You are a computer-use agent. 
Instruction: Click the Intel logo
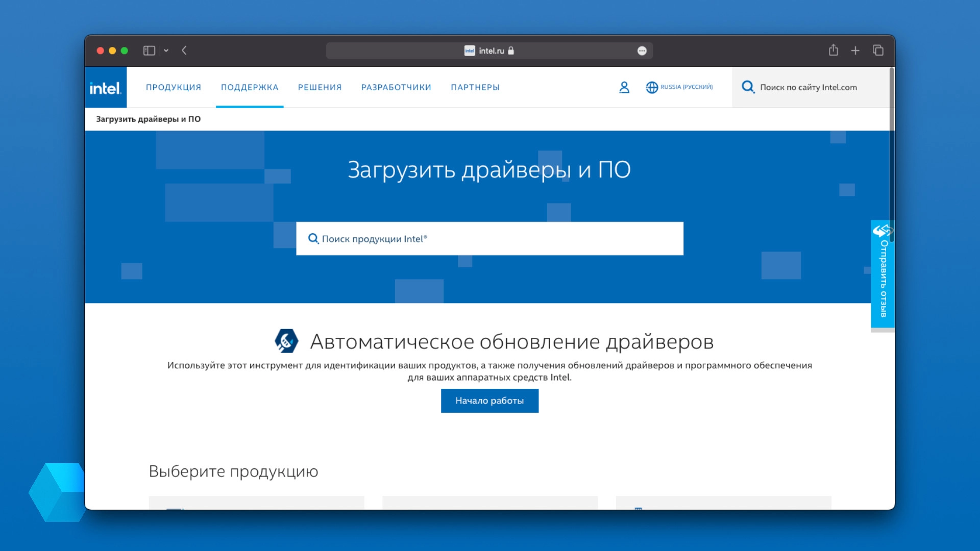point(106,88)
